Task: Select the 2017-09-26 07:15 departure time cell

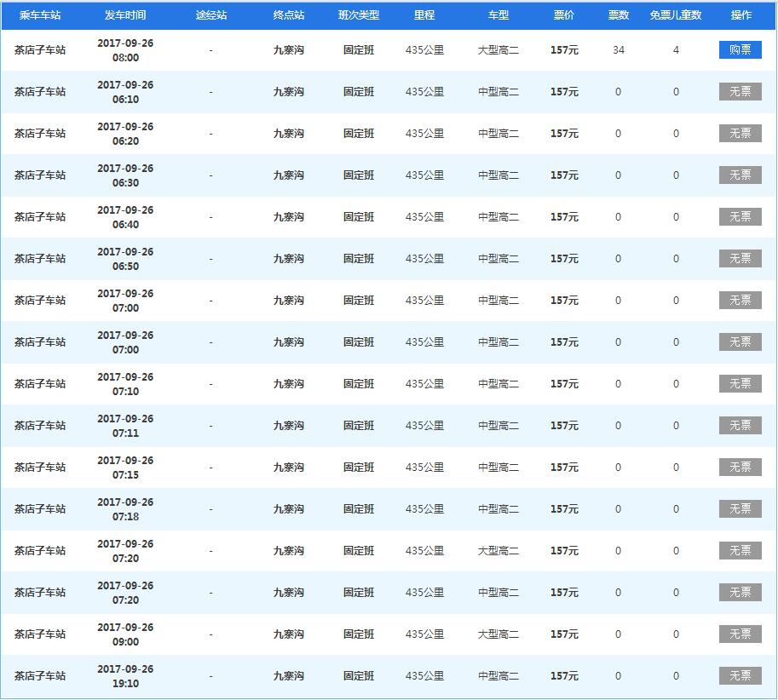Action: click(125, 467)
